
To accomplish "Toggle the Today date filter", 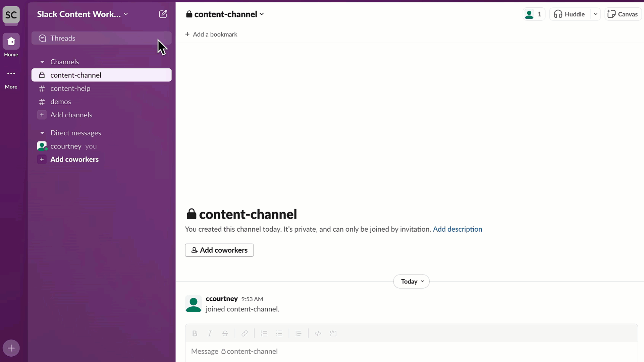I will coord(411,281).
